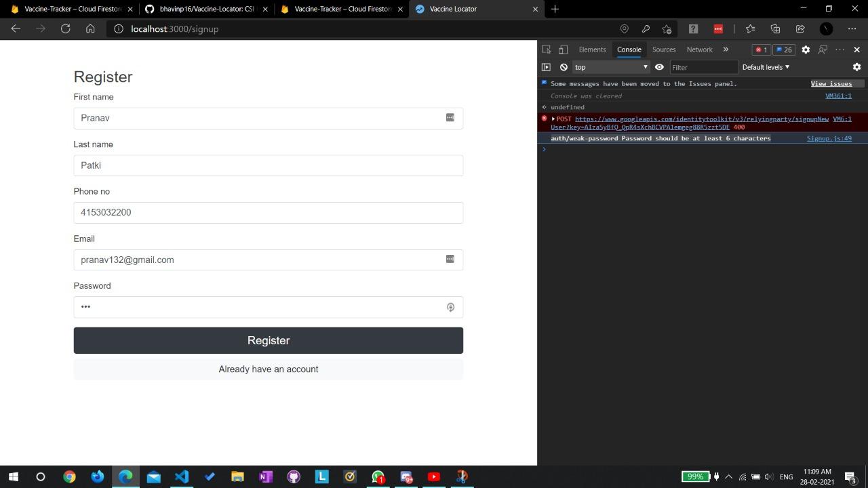Open GitHub Desktop from the taskbar
This screenshot has width=868, height=488.
[294, 476]
